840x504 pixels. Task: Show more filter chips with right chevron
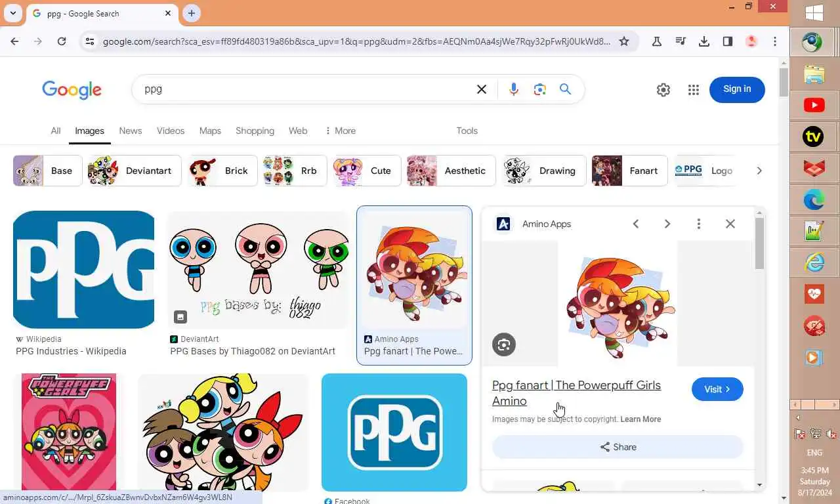pyautogui.click(x=759, y=171)
